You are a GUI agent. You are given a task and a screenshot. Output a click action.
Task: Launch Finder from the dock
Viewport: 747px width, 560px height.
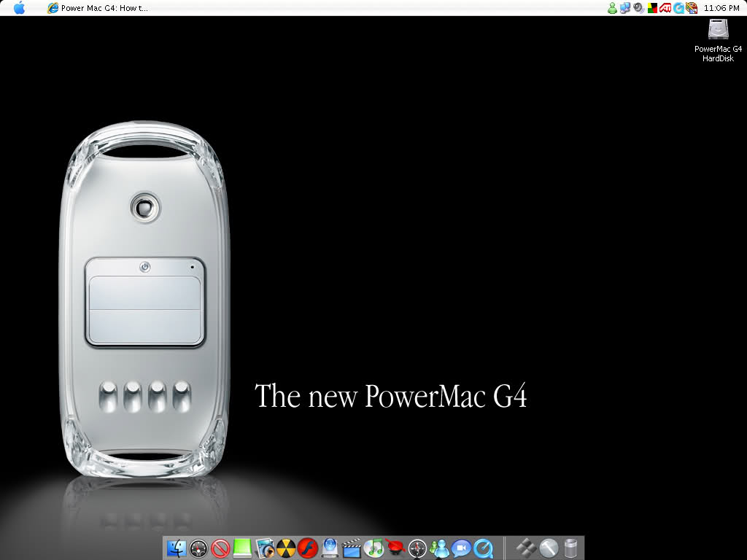(177, 548)
